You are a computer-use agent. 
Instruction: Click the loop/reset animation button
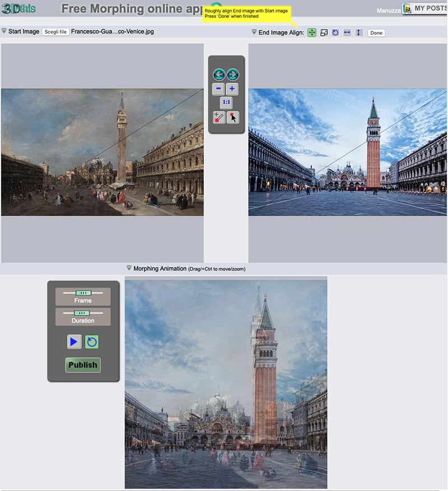[x=91, y=342]
